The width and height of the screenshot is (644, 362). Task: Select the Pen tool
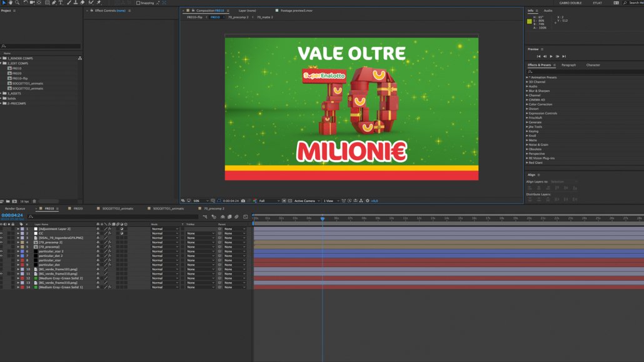[54, 3]
